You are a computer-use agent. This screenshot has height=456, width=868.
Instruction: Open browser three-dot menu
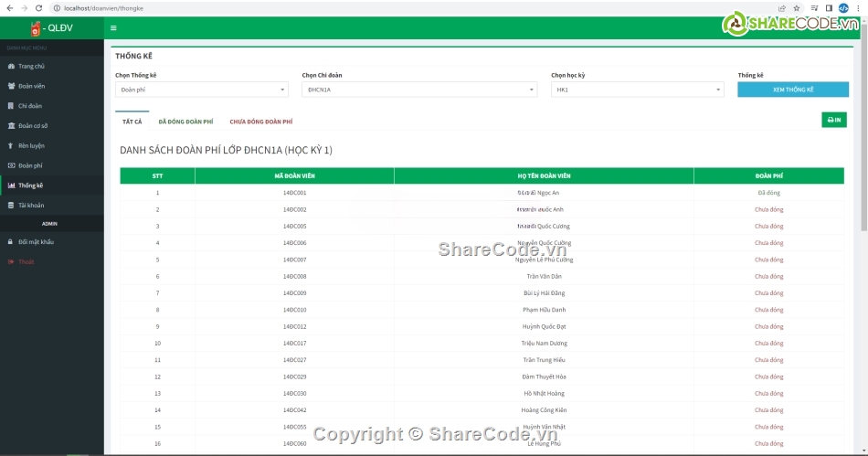[858, 8]
